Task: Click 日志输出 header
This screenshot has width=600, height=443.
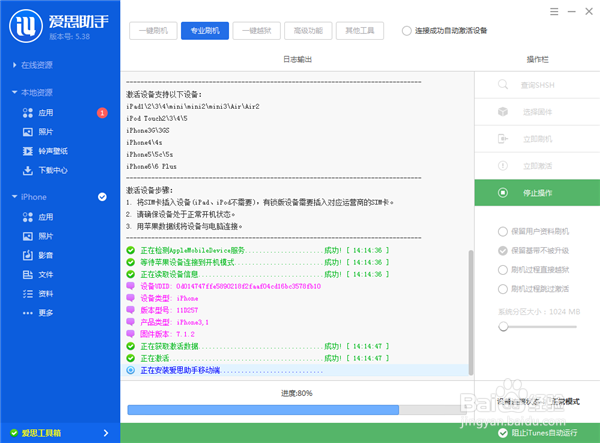Action: click(x=297, y=59)
